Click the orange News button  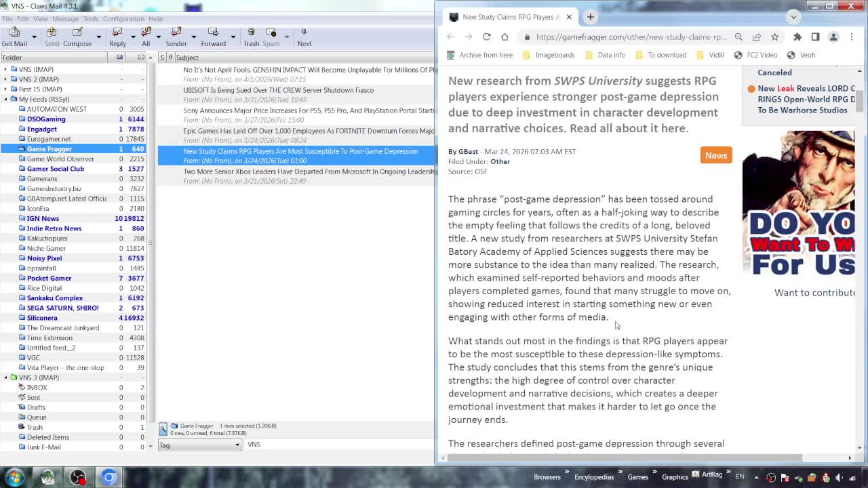[716, 155]
